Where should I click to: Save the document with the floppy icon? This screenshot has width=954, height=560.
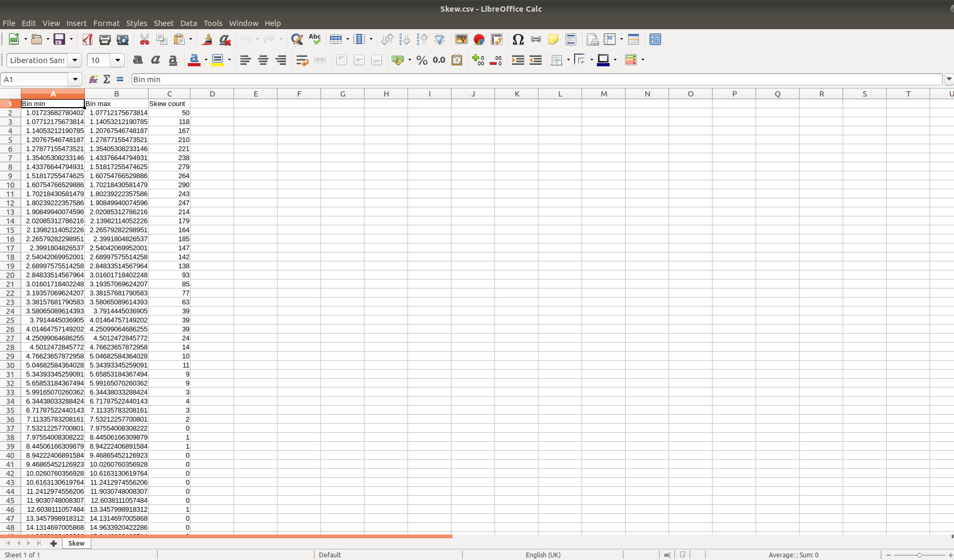(59, 39)
